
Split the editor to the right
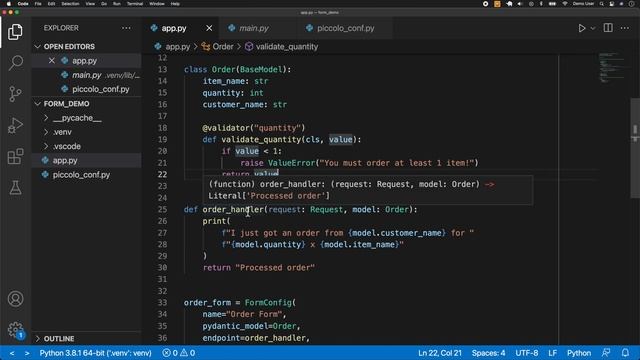click(608, 28)
